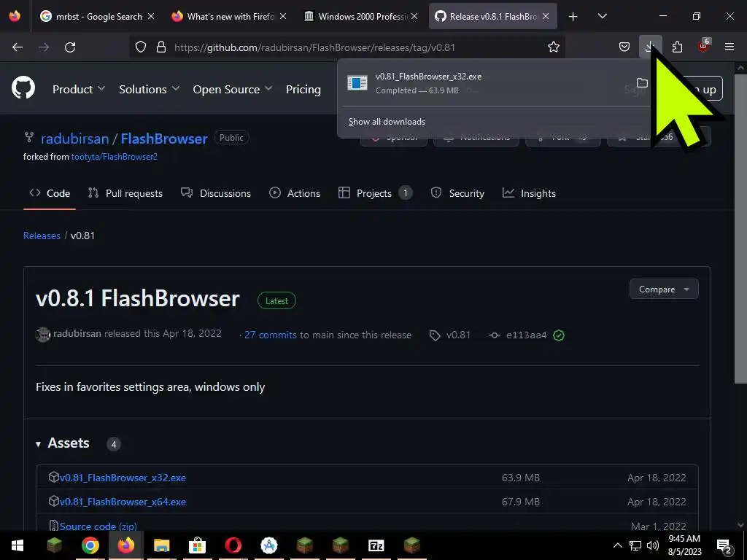Open containing folder for downloaded file
Image resolution: width=747 pixels, height=560 pixels.
click(642, 83)
